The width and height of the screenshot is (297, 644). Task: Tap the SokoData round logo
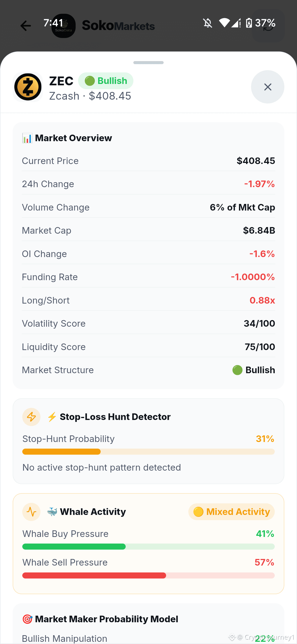click(64, 26)
